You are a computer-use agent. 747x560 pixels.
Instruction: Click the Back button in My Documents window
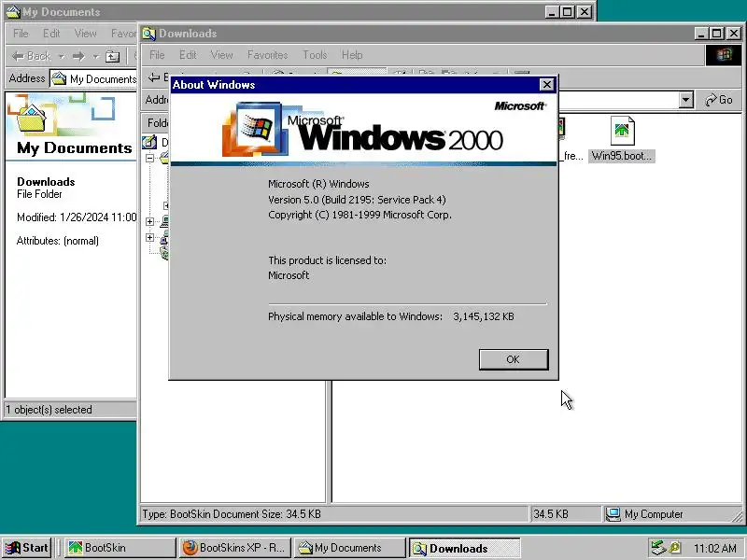(x=31, y=56)
